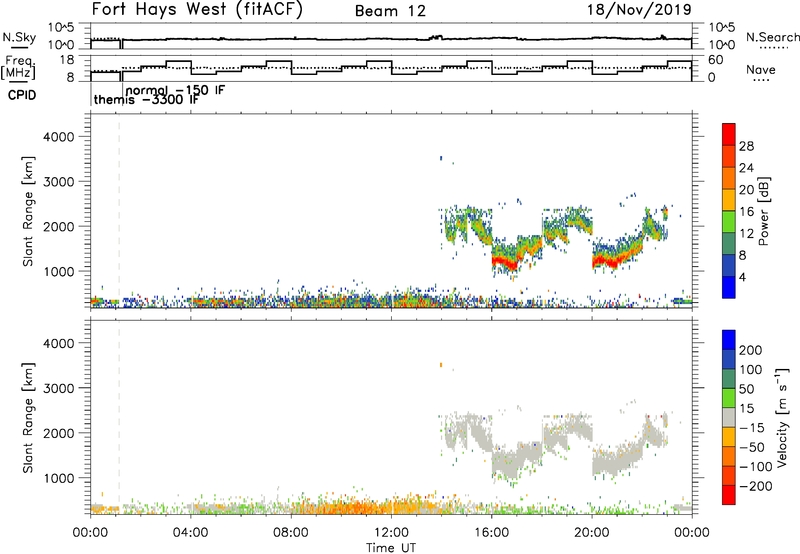The width and height of the screenshot is (800, 554).
Task: Click the 'Fort Hays West (fitACF)' plot title
Action: 197,10
